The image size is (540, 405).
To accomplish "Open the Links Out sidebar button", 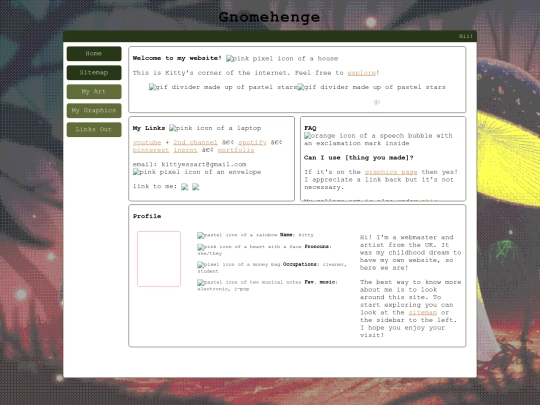I will (94, 129).
